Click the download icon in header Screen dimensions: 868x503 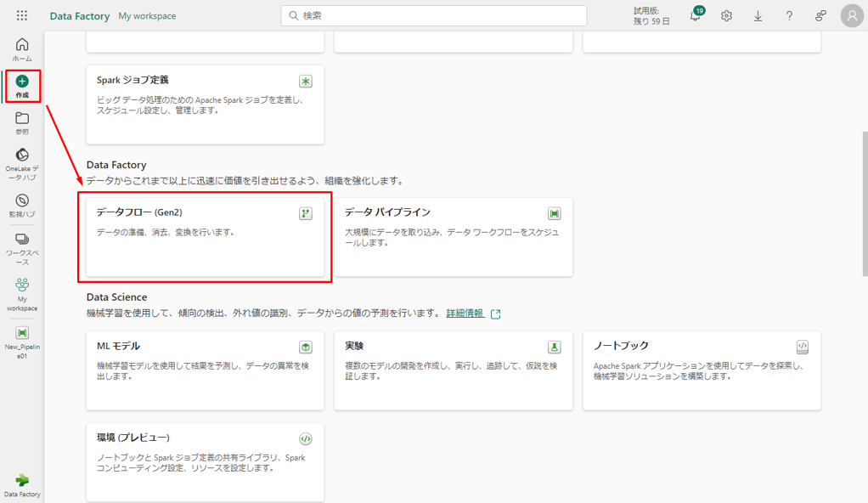[x=758, y=16]
